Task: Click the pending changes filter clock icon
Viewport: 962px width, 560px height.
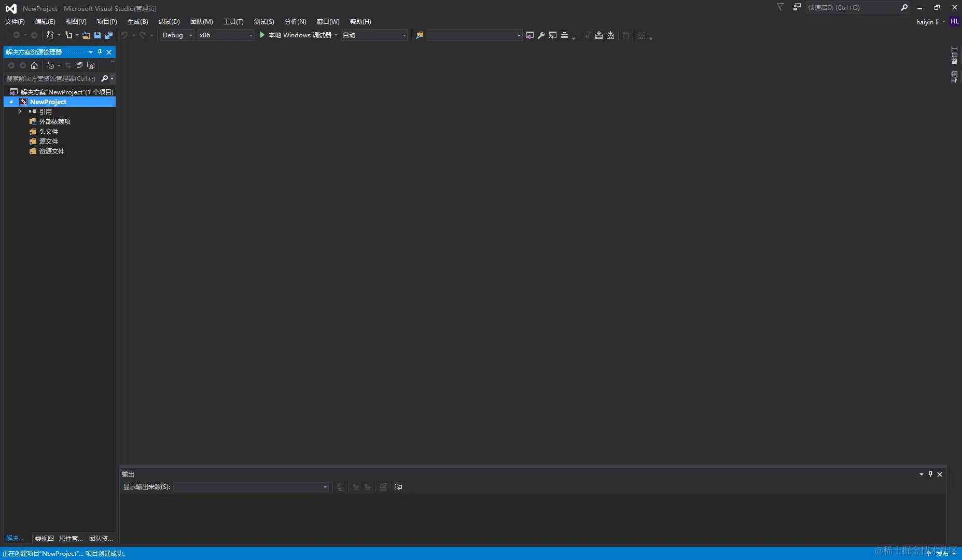Action: 51,65
